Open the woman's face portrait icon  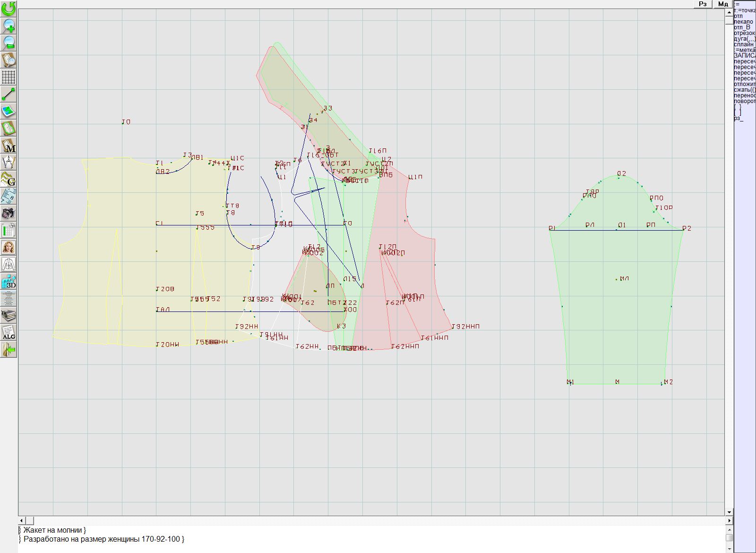9,247
